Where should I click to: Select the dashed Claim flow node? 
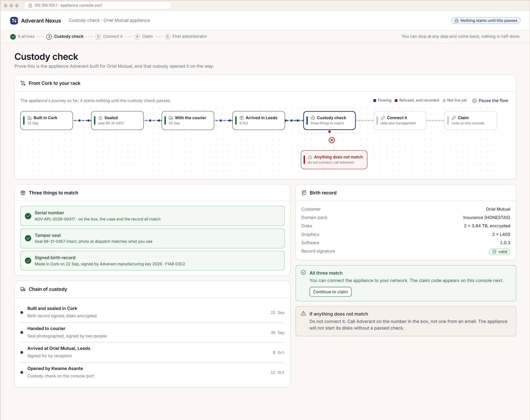click(x=471, y=120)
